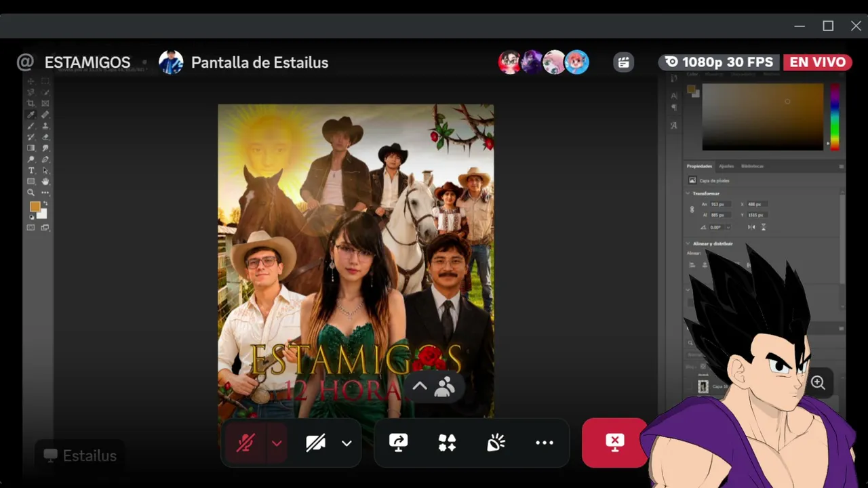Flip the layer vertically

[764, 227]
